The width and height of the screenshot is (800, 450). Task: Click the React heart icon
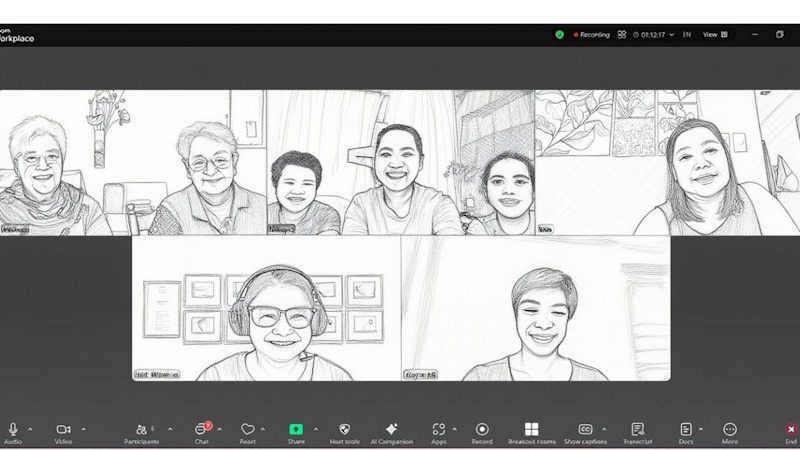[x=247, y=429]
